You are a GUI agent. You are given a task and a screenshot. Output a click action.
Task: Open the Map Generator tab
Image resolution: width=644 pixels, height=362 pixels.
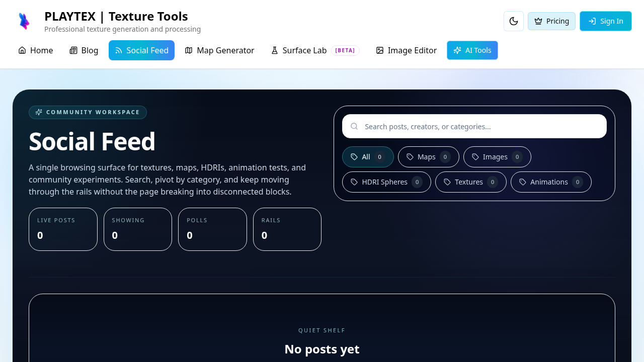pyautogui.click(x=219, y=50)
